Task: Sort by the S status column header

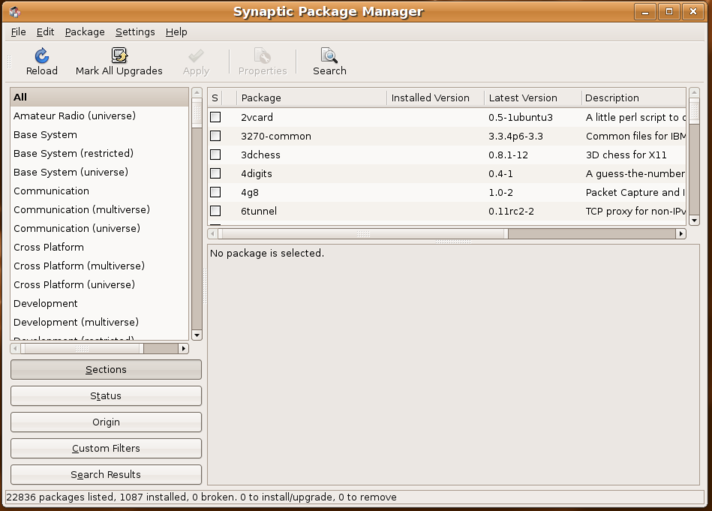Action: [215, 98]
